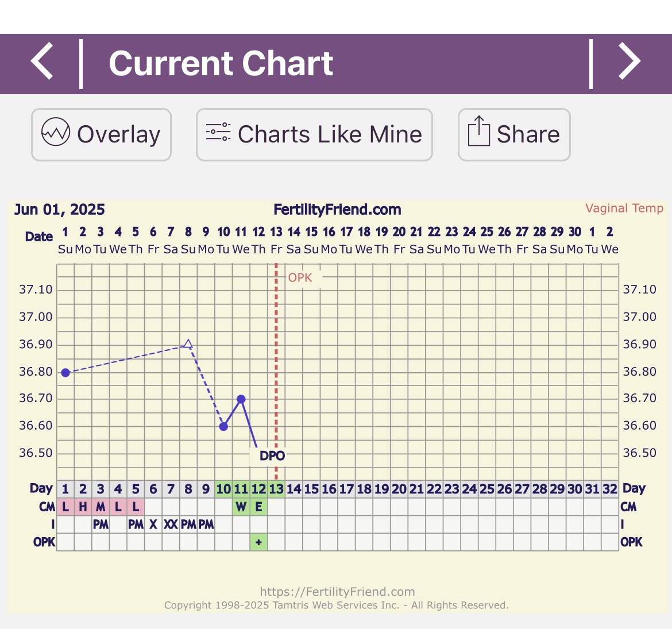Click the 36.80 temperature dot on day 1
This screenshot has width=672, height=629.
click(65, 372)
